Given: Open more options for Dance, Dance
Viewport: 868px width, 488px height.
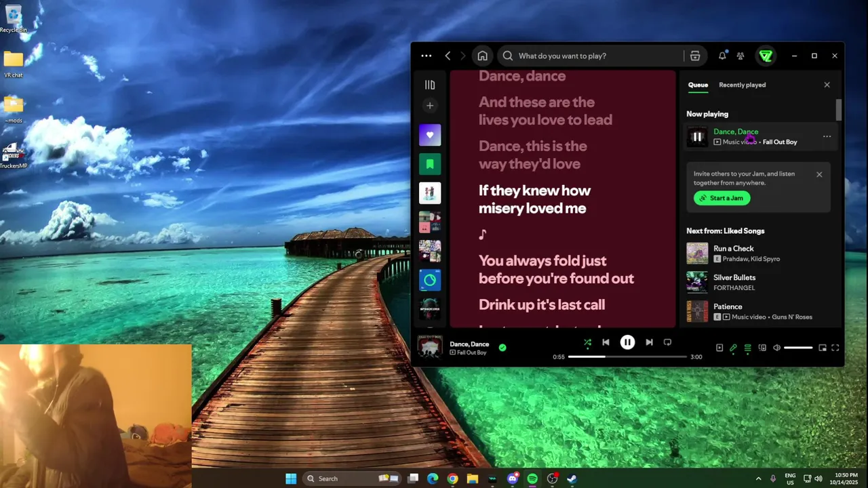Looking at the screenshot, I should click(827, 137).
